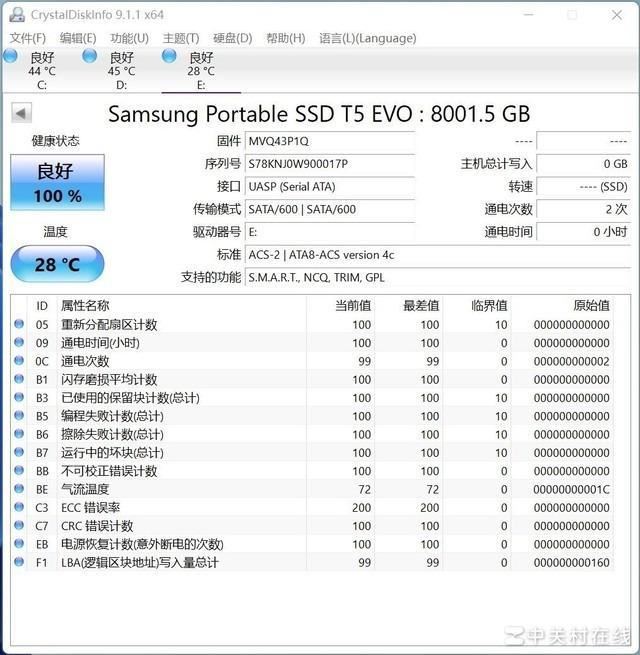Switch to the D: drive tab at 45 °C
Image resolution: width=640 pixels, height=655 pixels.
tap(121, 70)
